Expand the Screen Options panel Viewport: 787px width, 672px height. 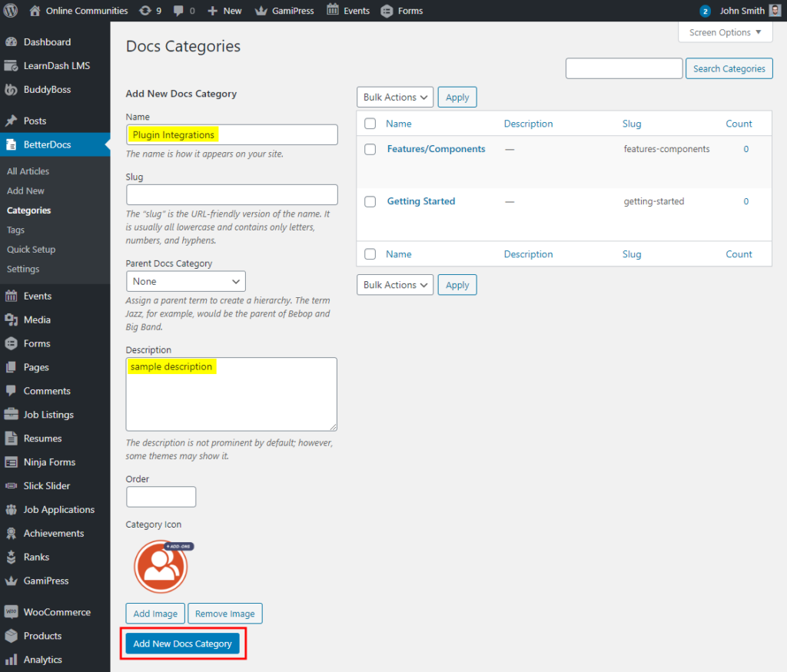pos(723,32)
